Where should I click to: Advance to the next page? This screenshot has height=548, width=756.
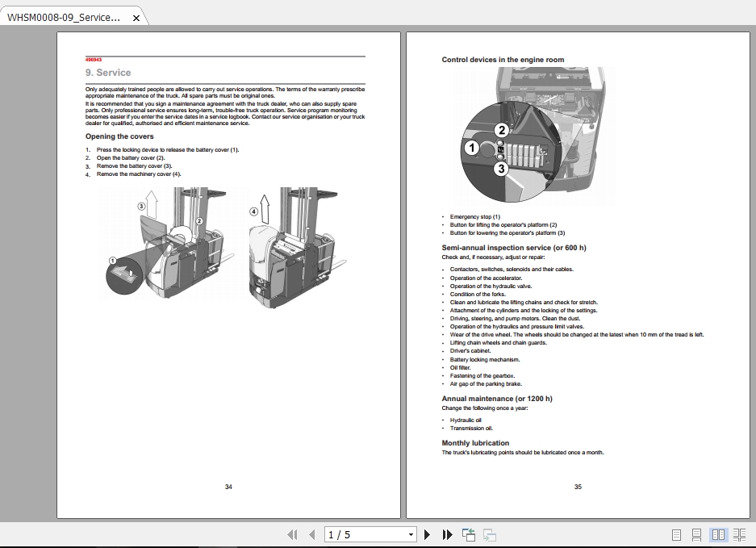click(426, 534)
